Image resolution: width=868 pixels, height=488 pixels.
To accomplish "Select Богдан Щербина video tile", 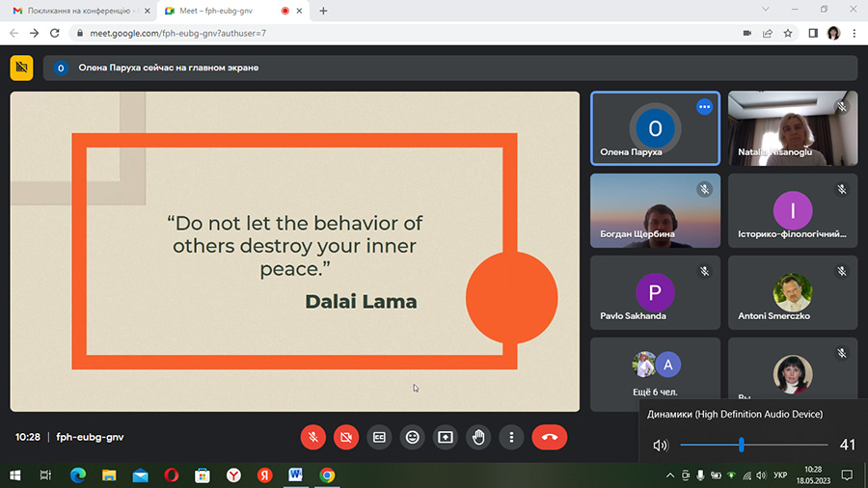I will [x=656, y=210].
